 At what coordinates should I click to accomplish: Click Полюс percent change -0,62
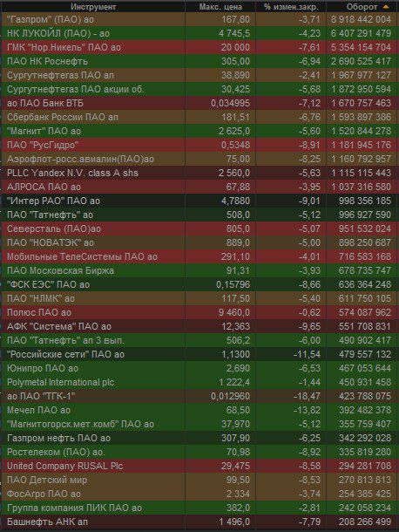(309, 312)
